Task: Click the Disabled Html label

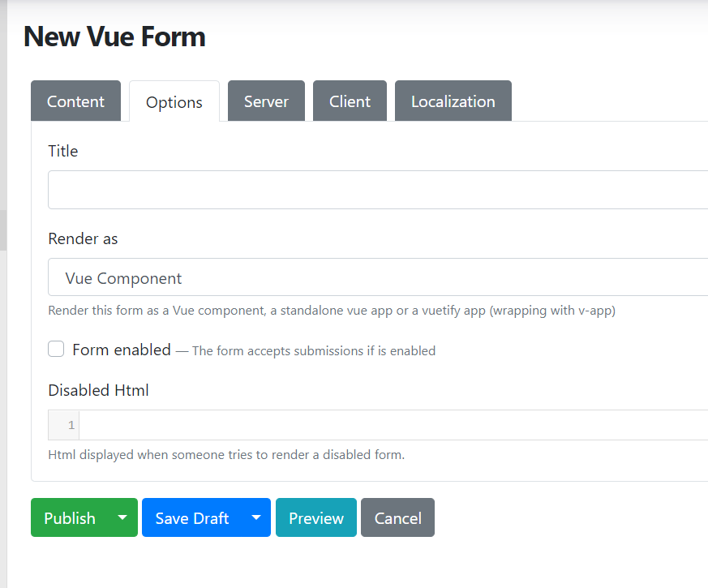Action: pyautogui.click(x=98, y=390)
